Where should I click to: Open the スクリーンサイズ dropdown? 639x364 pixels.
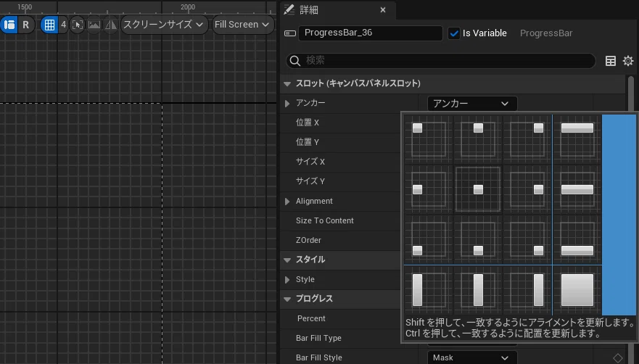click(x=164, y=25)
